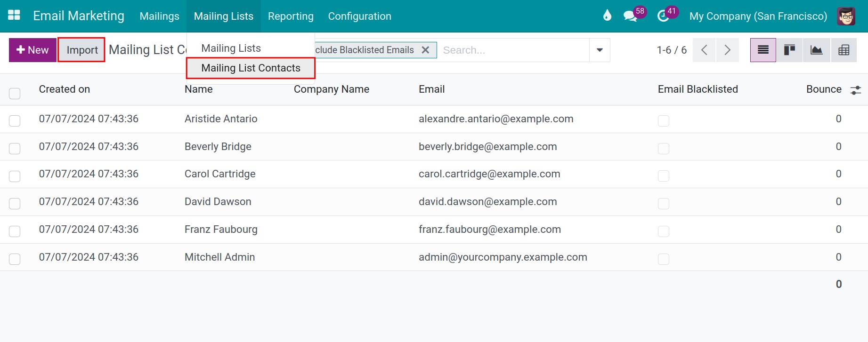Open the Mailings menu
This screenshot has height=342, width=868.
160,16
